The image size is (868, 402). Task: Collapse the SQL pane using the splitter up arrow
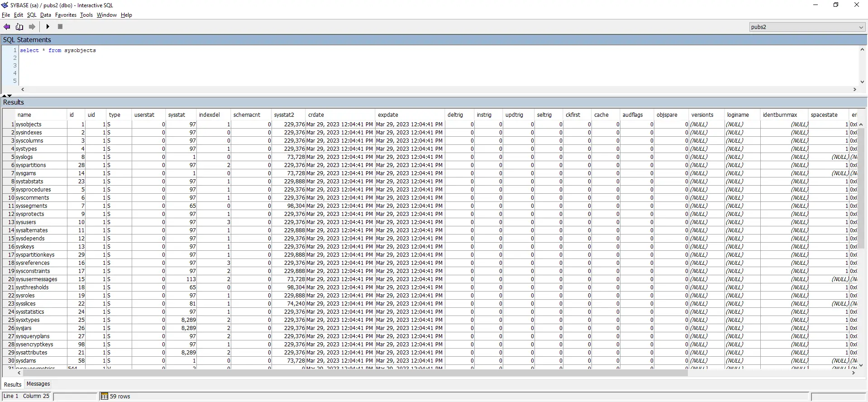(4, 96)
